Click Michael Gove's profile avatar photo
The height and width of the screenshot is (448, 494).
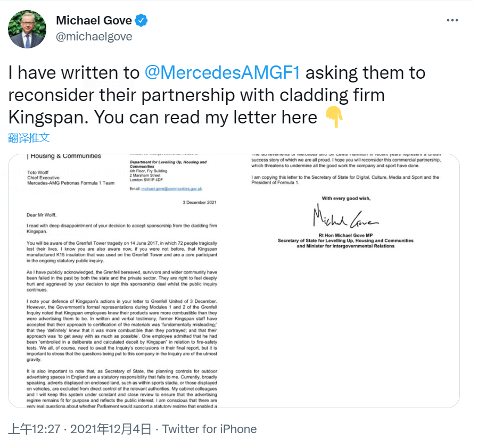[27, 29]
